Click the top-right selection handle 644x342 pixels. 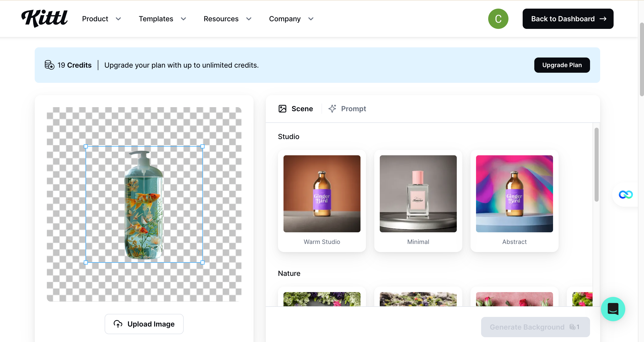click(202, 146)
